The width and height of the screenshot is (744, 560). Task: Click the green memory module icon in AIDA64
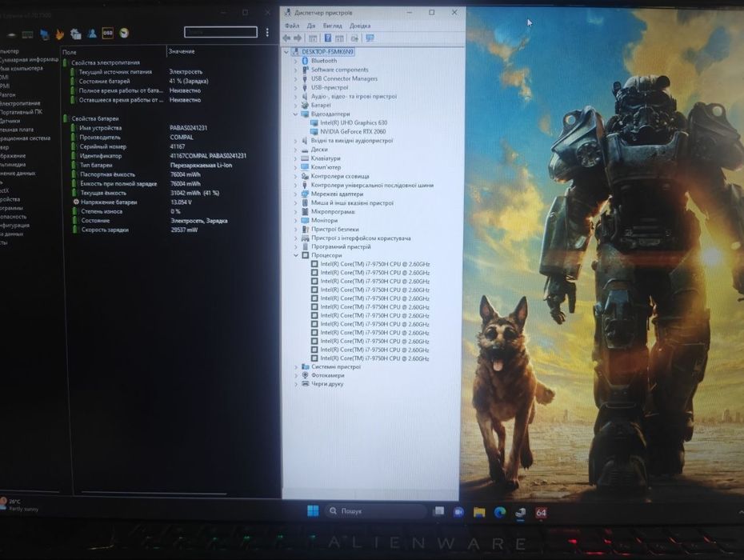click(x=27, y=34)
